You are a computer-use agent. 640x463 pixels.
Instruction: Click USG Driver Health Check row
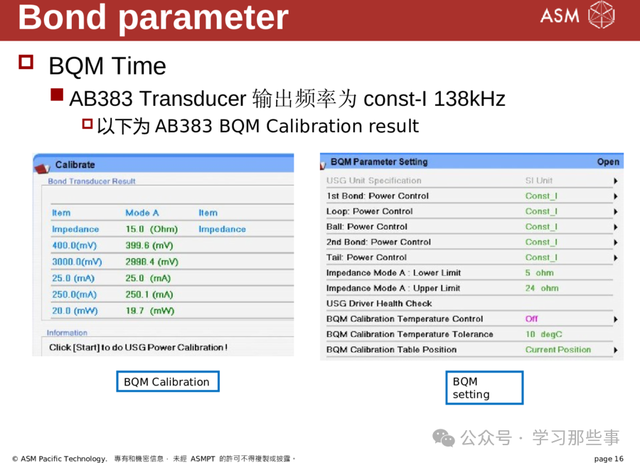point(469,304)
